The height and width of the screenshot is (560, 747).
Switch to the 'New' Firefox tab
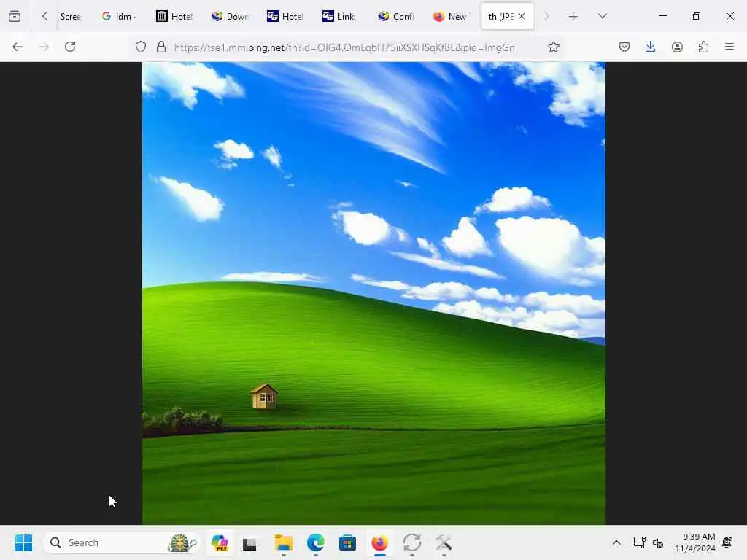click(451, 16)
